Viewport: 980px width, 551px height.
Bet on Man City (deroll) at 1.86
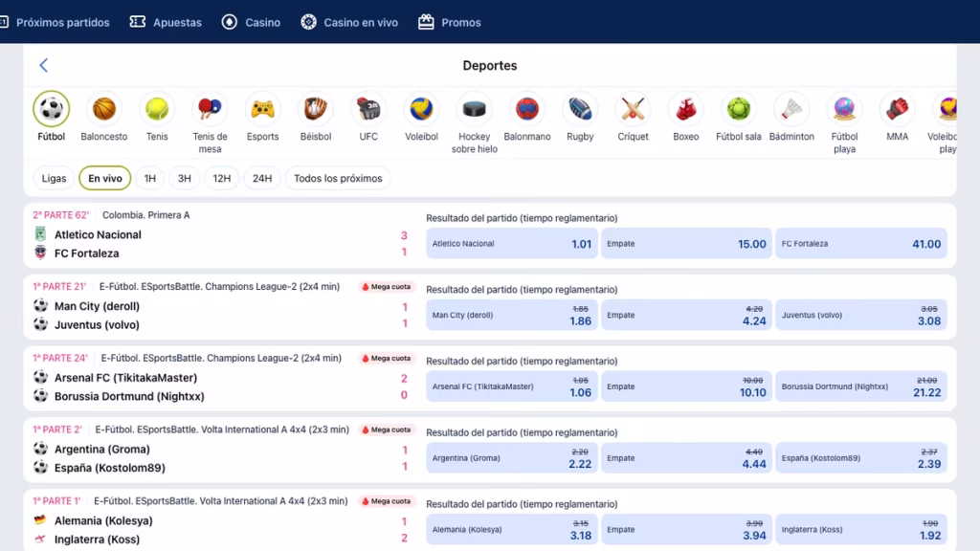pos(512,315)
